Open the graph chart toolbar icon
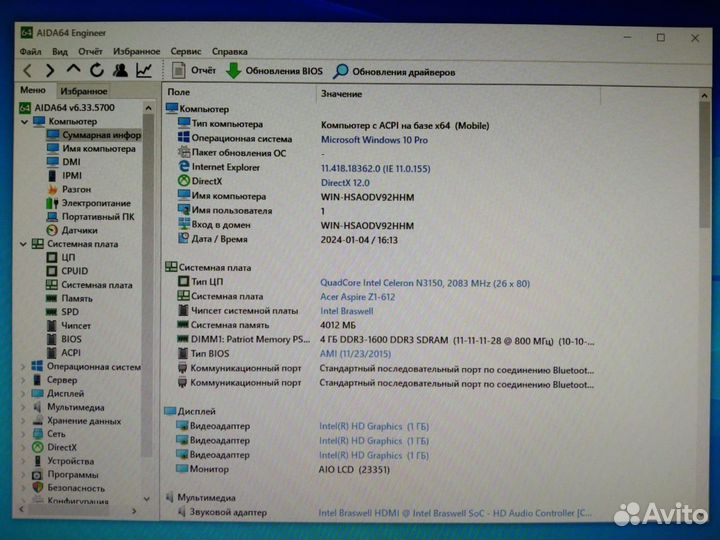The image size is (720, 540). click(144, 70)
